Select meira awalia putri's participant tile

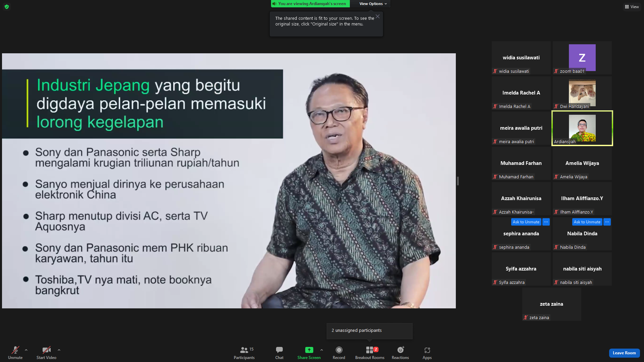click(x=521, y=128)
